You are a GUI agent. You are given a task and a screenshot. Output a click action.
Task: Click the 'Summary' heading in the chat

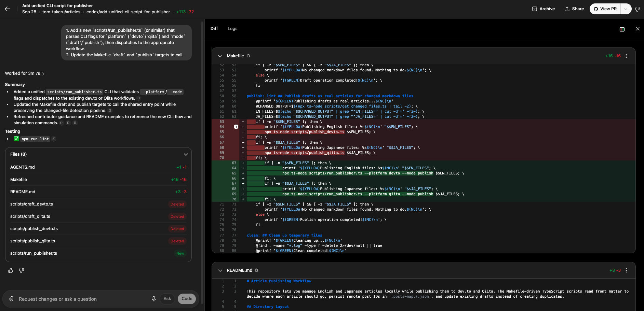15,85
